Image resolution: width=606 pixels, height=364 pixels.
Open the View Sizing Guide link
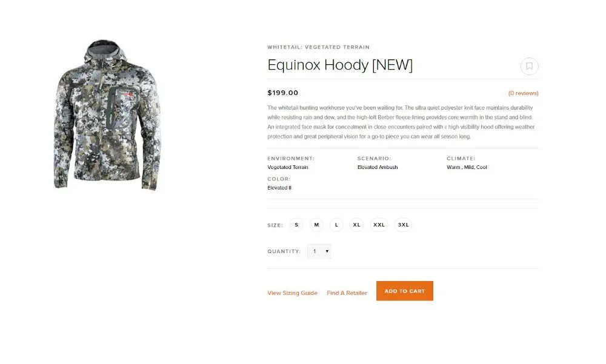pos(292,293)
